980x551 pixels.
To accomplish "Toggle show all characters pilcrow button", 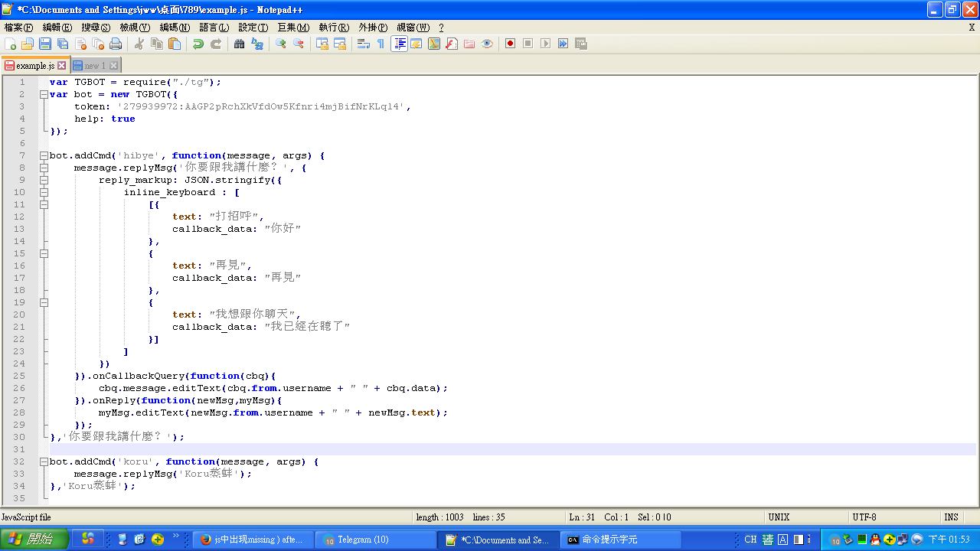I will (x=381, y=44).
